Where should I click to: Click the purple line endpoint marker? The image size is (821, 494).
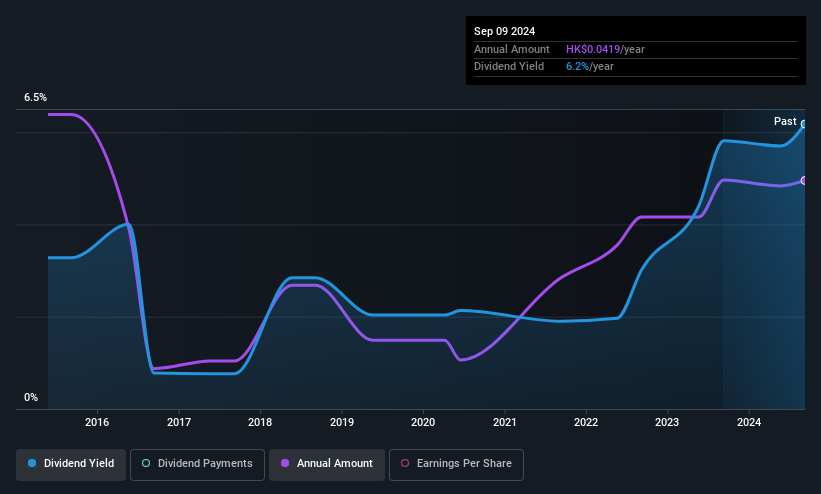[804, 181]
